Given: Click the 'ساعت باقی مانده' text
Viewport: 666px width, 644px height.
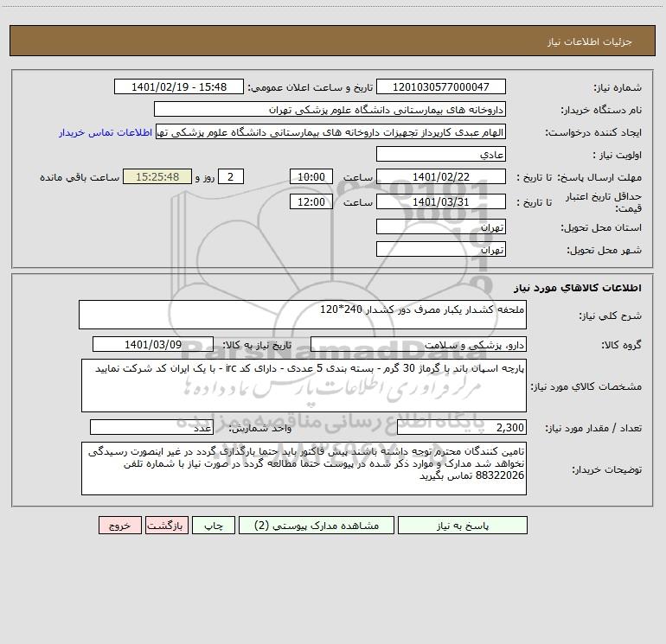Looking at the screenshot, I should tap(80, 177).
